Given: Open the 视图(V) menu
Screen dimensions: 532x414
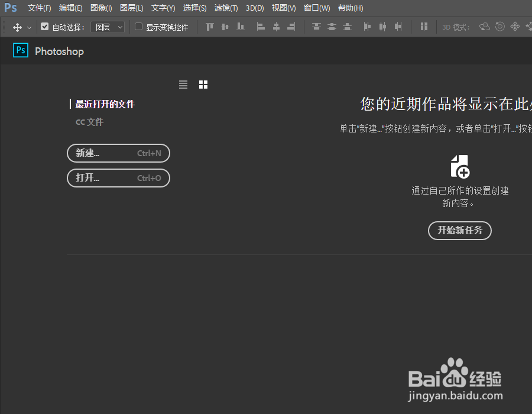Looking at the screenshot, I should tap(284, 8).
